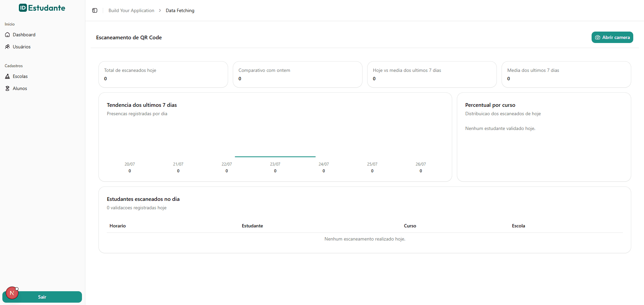Select the 23/07 chart data point
Viewport: 644px width, 305px height.
click(x=275, y=167)
